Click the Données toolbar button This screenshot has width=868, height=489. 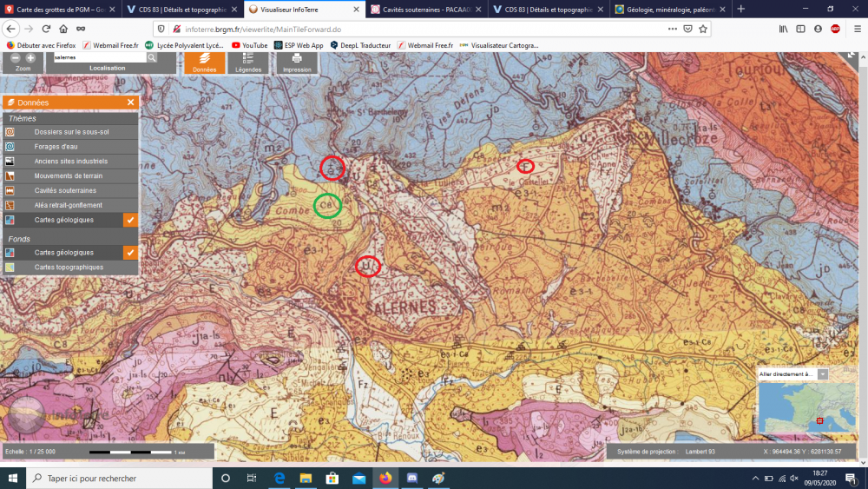coord(204,63)
